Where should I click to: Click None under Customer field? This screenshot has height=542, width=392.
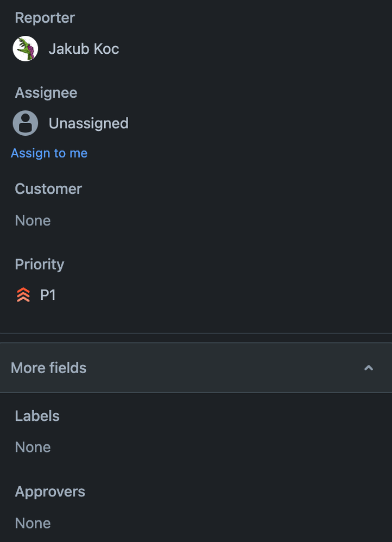point(33,220)
